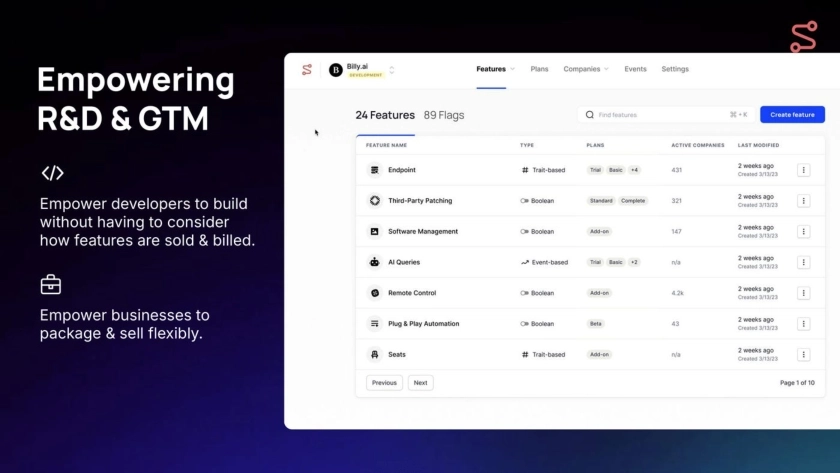Go to the Events tab
This screenshot has width=840, height=473.
click(x=635, y=69)
